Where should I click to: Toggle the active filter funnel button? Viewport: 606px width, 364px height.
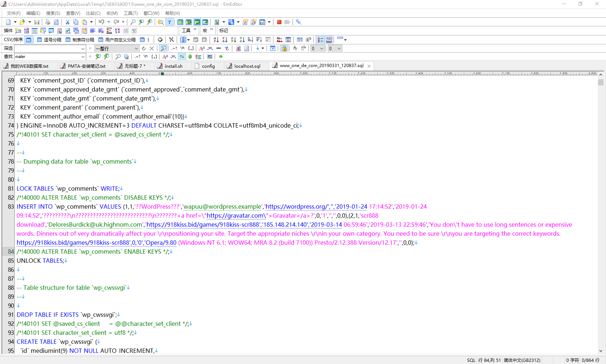pos(169,22)
